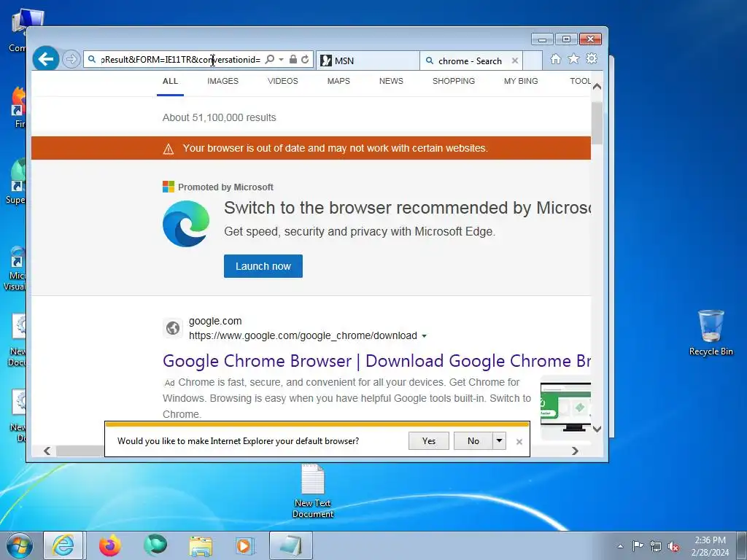Click the vertical scrollbar thumb

point(597,122)
